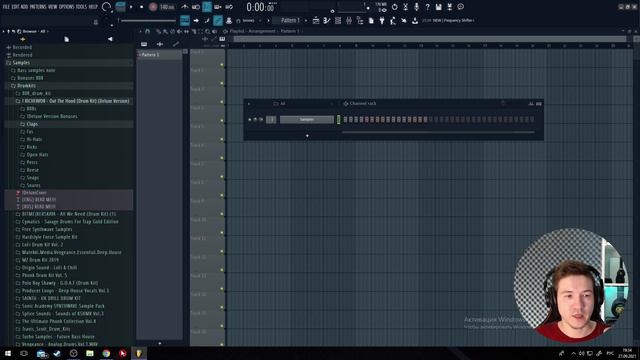Mute the Sampler channel via its green light
The height and width of the screenshot is (360, 640).
click(x=249, y=120)
